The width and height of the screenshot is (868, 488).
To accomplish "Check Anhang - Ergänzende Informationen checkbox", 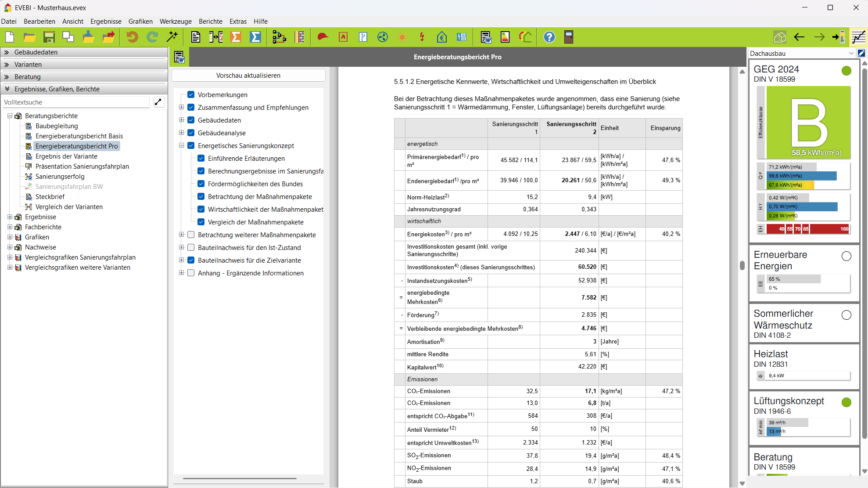I will [191, 273].
